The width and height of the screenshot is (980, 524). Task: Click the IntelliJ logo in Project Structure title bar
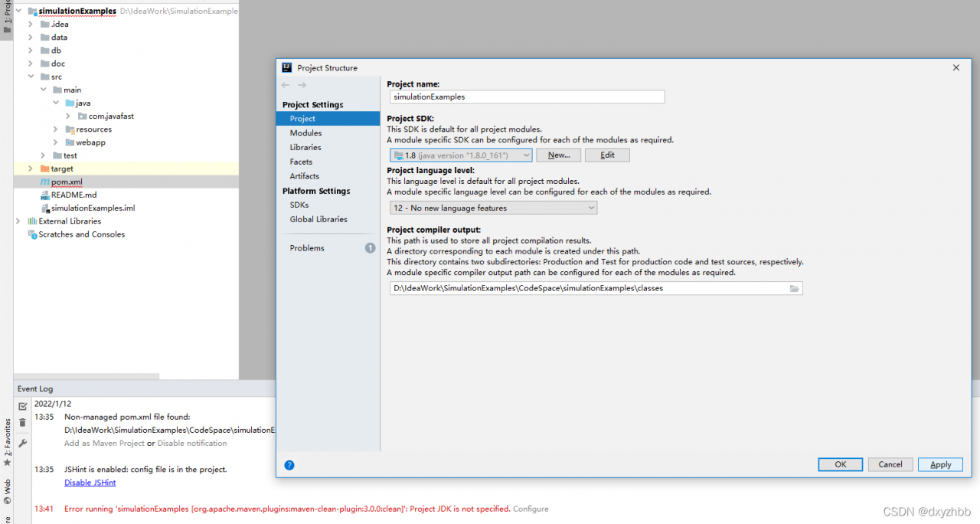click(287, 67)
